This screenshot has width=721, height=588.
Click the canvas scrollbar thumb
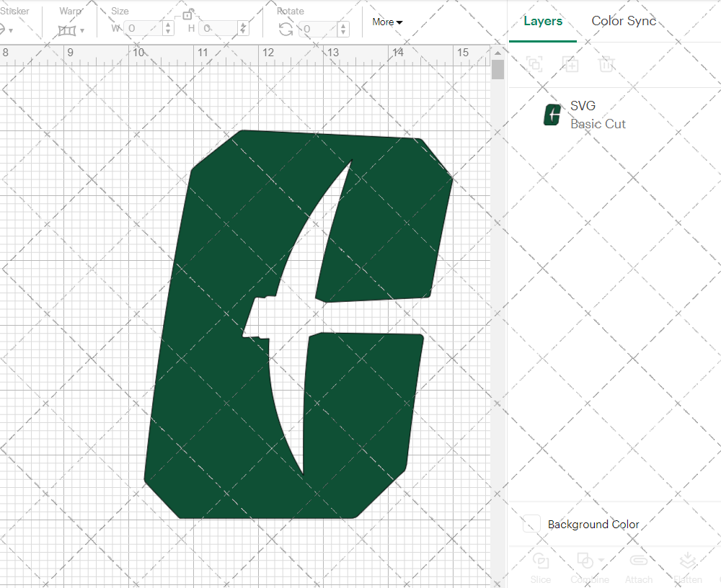(497, 68)
